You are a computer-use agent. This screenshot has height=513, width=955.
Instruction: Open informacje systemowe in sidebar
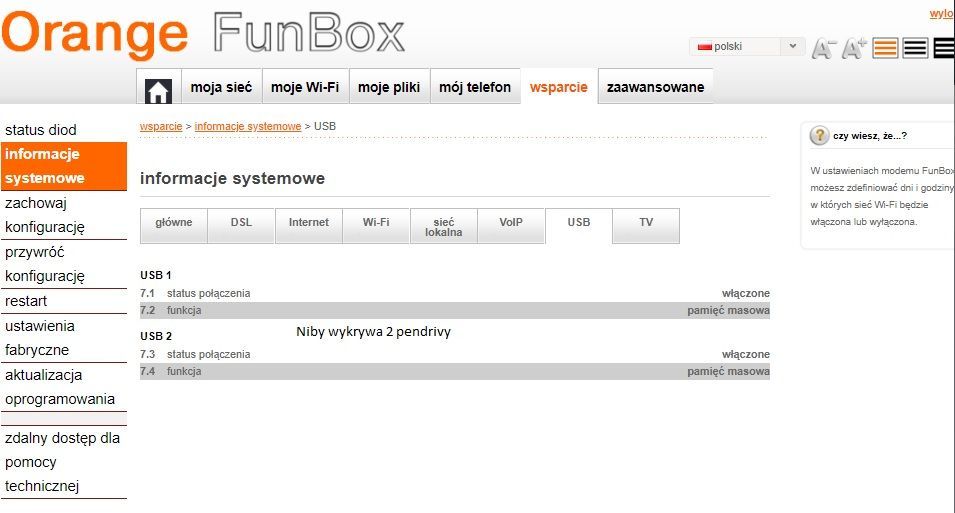point(63,166)
